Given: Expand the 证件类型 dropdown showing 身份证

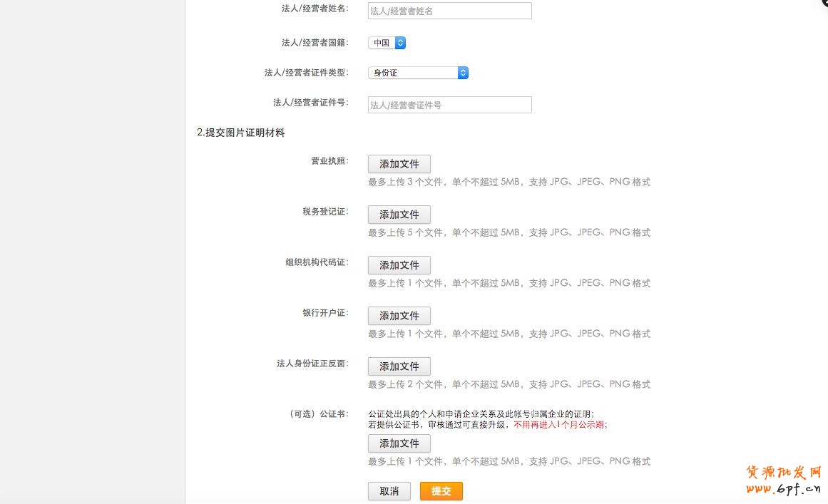Looking at the screenshot, I should pyautogui.click(x=418, y=73).
